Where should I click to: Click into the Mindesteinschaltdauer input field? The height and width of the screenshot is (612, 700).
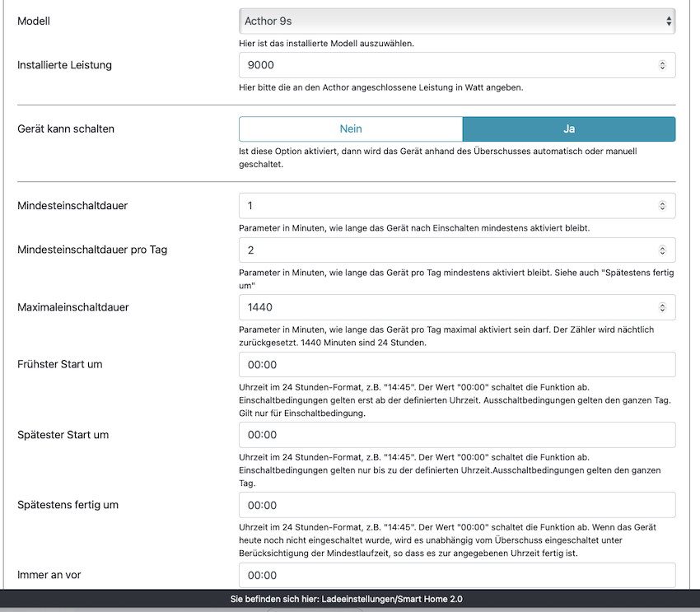coord(445,205)
